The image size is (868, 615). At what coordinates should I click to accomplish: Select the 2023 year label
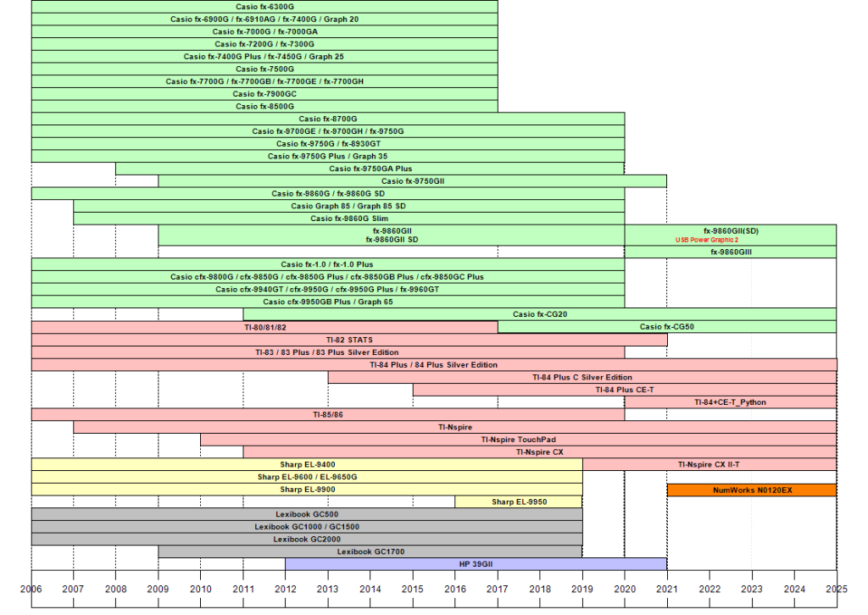coord(752,589)
